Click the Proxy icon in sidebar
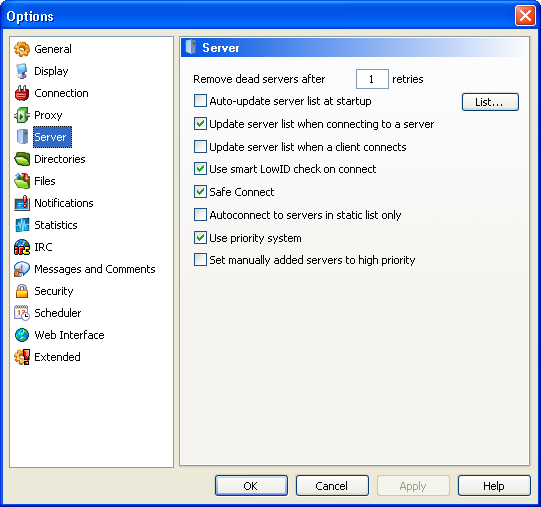The image size is (541, 507). 22,115
